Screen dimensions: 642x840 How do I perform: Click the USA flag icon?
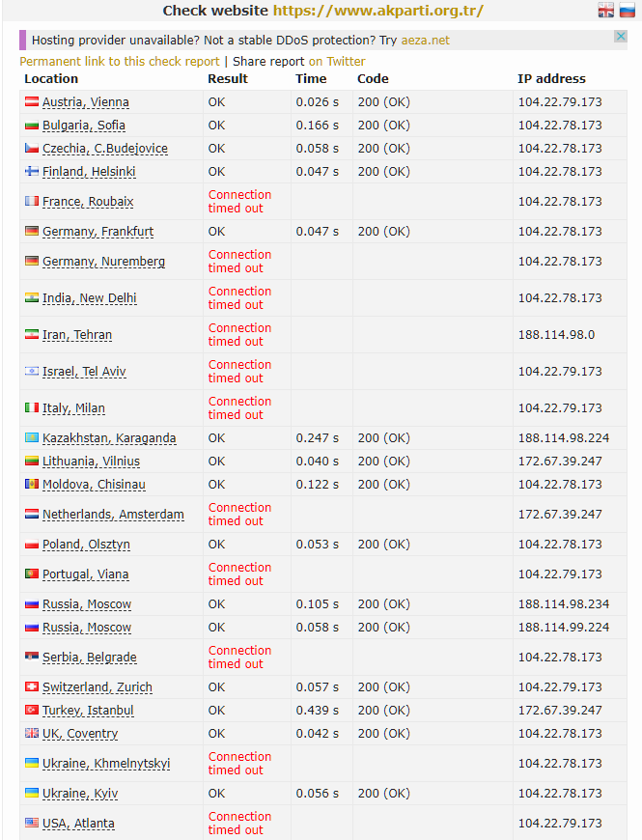[32, 824]
